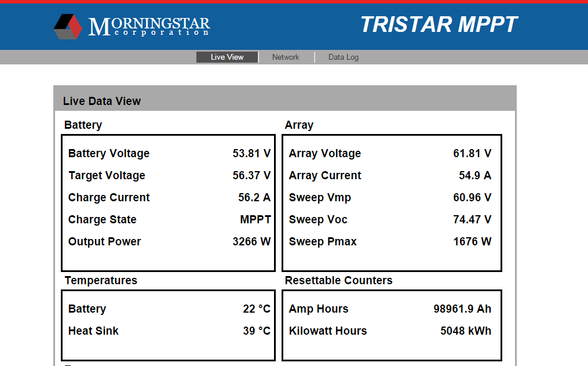Screen dimensions: 588x366
Task: Select the Output Power 3266 W reading
Action: [251, 241]
